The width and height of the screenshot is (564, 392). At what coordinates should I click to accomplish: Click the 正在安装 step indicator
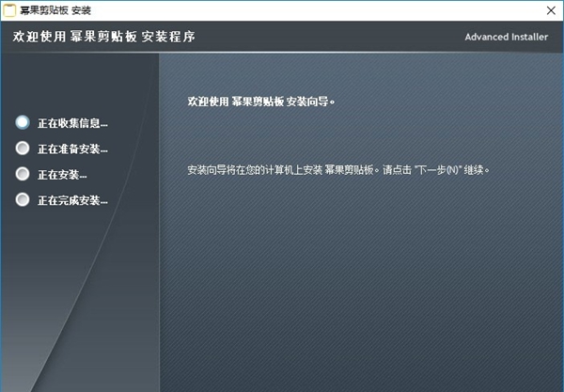pos(23,174)
